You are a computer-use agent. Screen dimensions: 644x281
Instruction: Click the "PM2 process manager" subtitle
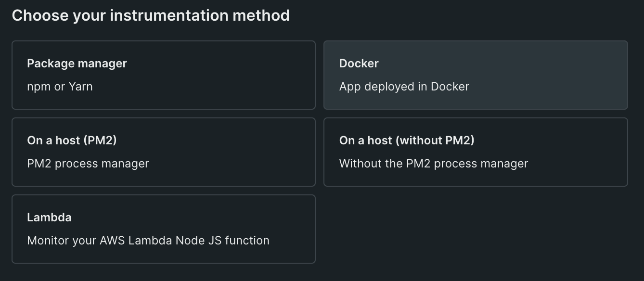tap(88, 164)
